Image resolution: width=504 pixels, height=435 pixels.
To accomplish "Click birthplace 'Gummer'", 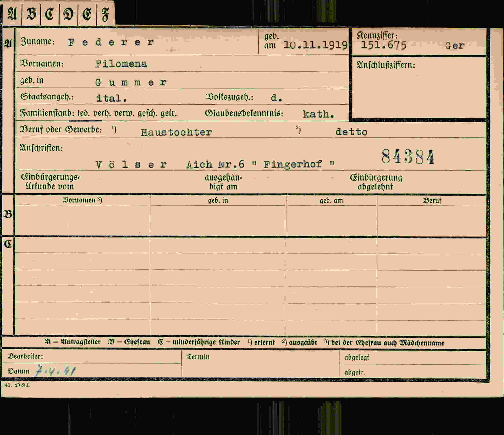I will 131,82.
